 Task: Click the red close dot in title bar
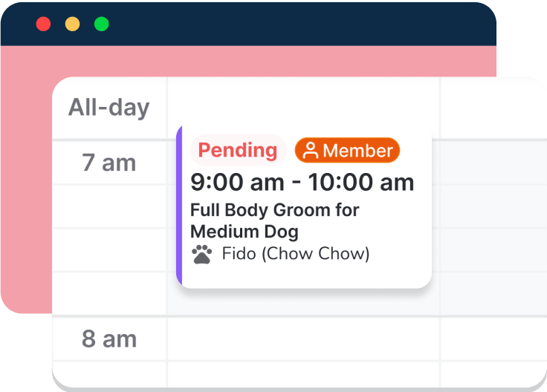click(43, 24)
